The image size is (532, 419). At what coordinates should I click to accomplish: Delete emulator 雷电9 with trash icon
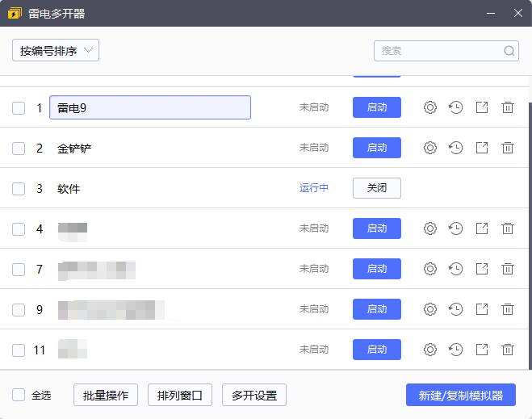tap(508, 107)
